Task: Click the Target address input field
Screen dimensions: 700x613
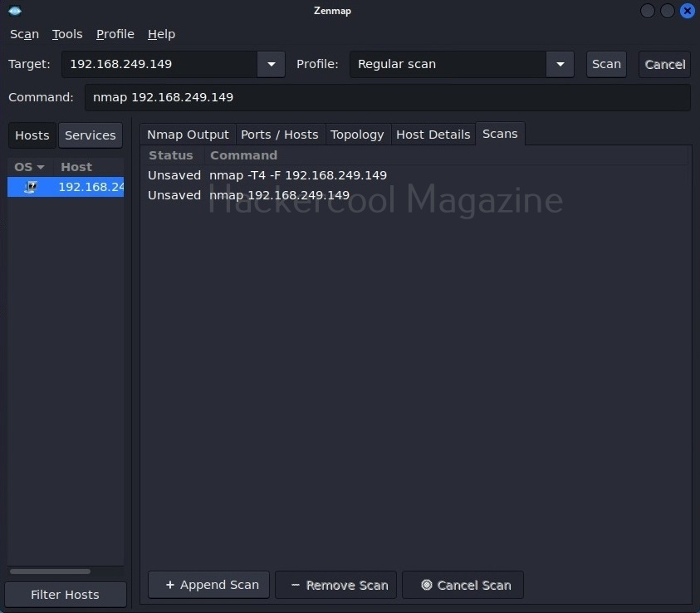Action: coord(159,64)
